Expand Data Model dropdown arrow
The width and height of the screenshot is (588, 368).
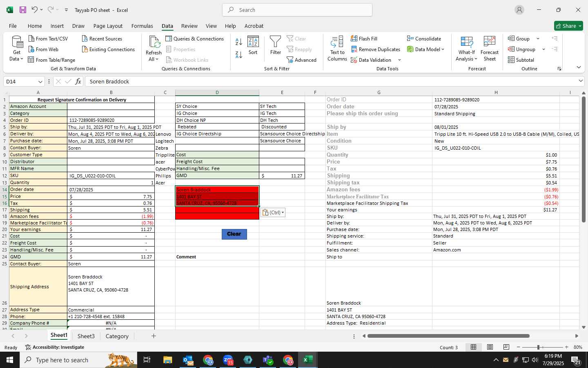[x=443, y=49]
